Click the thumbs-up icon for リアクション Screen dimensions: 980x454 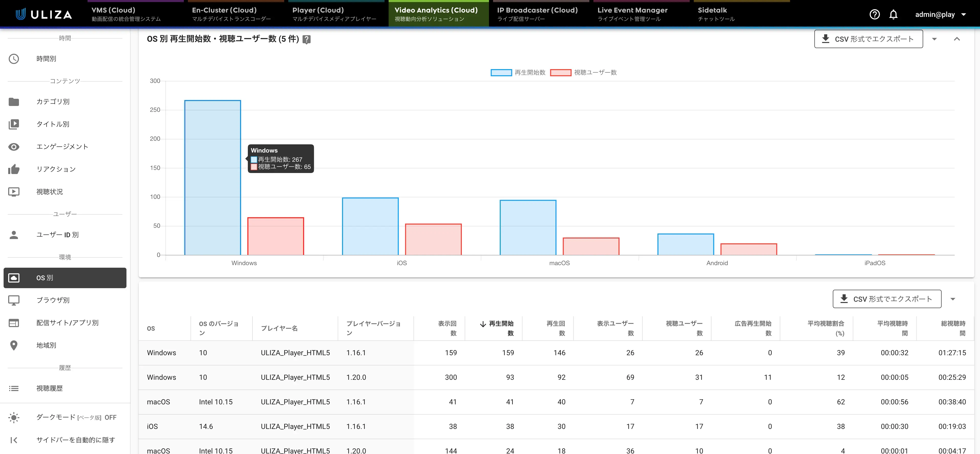pyautogui.click(x=14, y=169)
